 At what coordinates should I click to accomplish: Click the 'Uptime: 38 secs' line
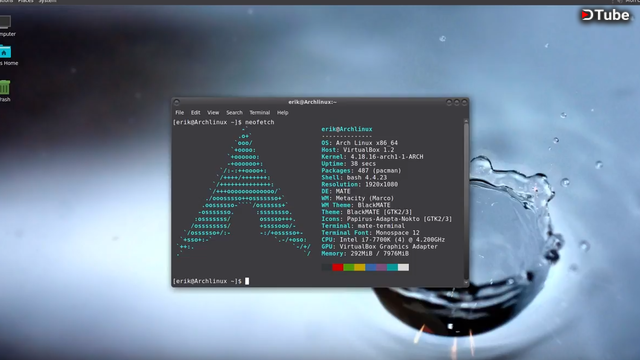point(349,164)
